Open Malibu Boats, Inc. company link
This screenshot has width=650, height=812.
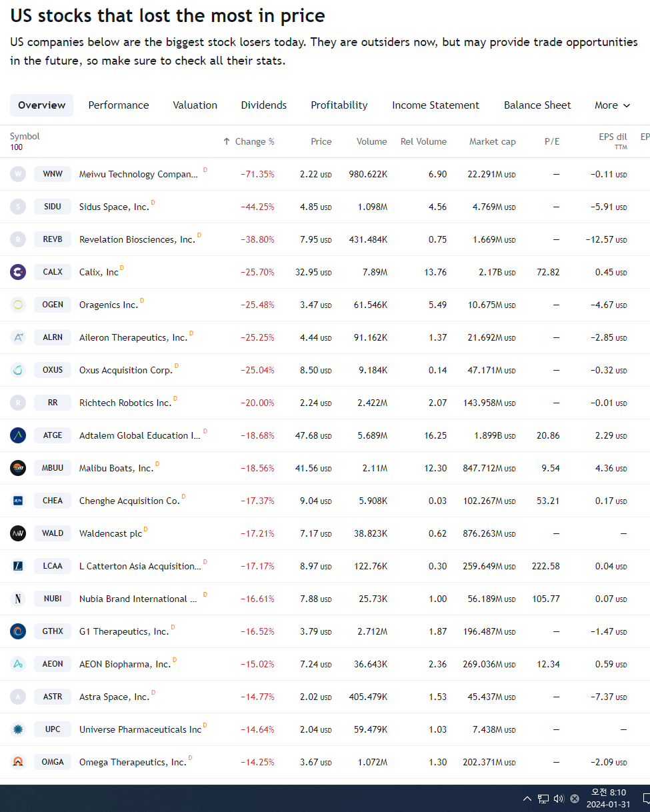pyautogui.click(x=116, y=469)
